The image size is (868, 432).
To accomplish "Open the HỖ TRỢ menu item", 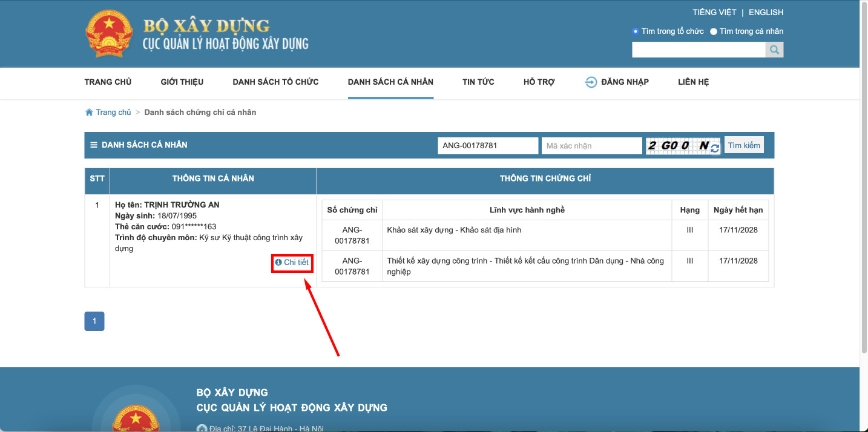I will point(538,82).
